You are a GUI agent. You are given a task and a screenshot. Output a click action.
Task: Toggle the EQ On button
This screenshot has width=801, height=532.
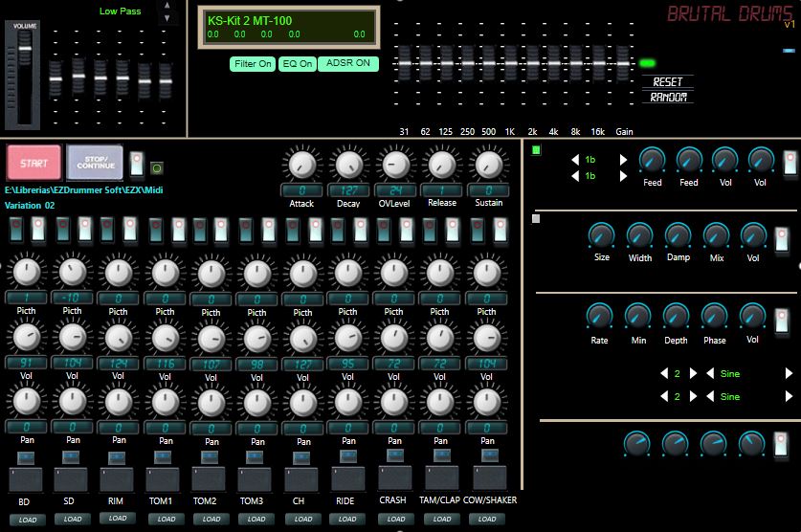297,64
